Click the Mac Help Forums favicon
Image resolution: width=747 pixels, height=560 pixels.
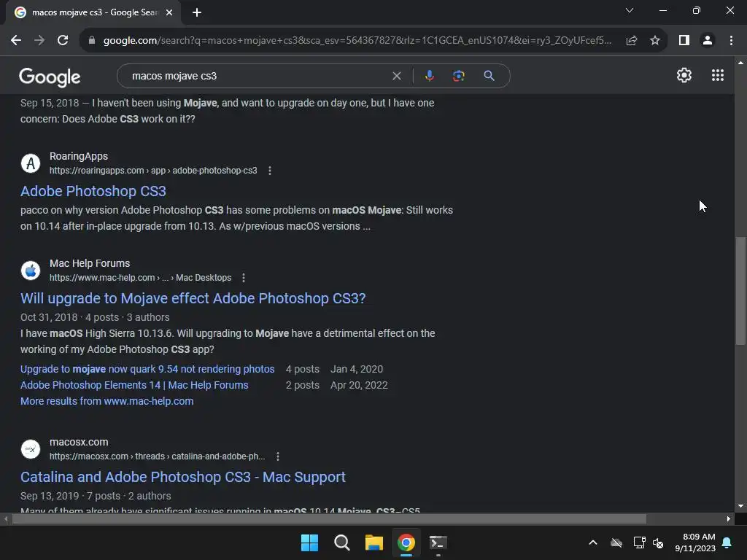coord(31,271)
